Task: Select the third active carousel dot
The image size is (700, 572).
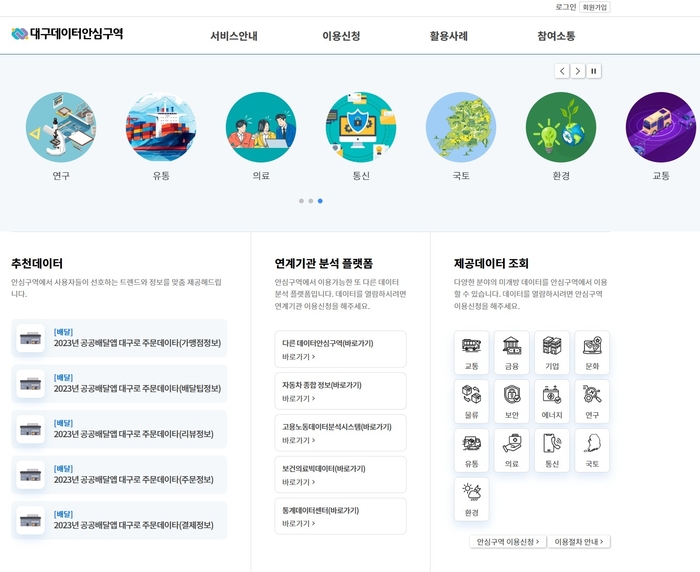Action: click(320, 201)
